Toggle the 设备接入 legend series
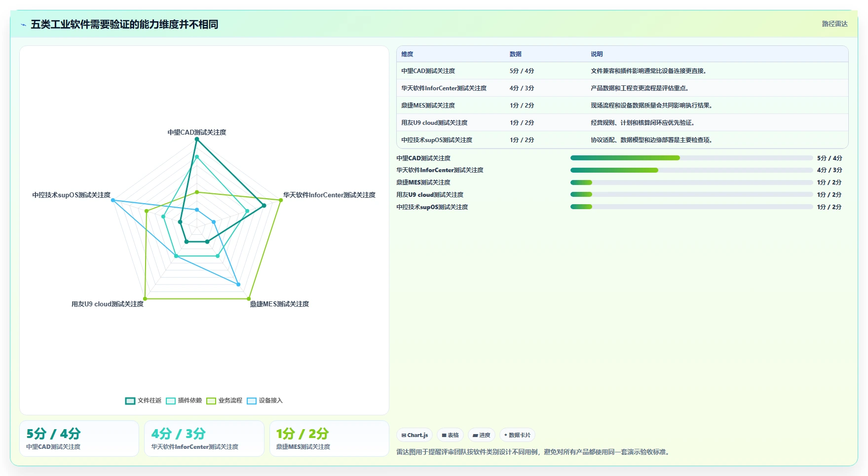 coord(264,401)
